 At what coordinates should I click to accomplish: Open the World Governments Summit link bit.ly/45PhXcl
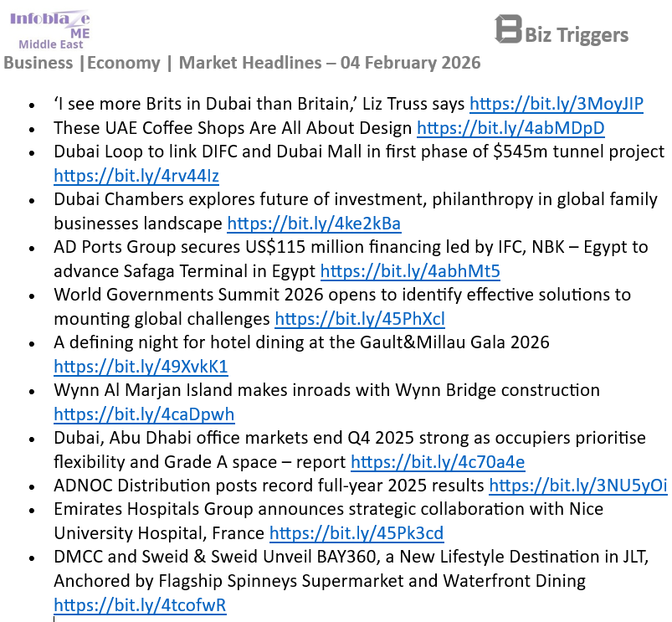(x=360, y=319)
